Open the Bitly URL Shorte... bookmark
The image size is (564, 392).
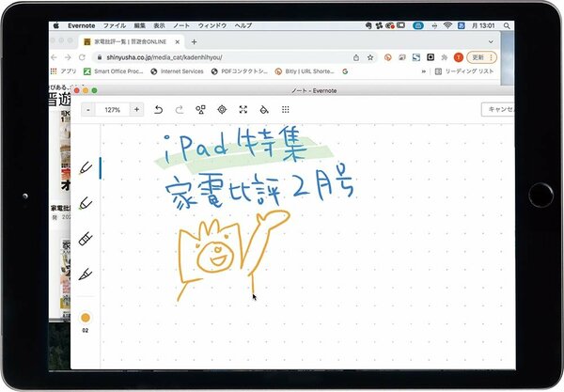pyautogui.click(x=305, y=71)
